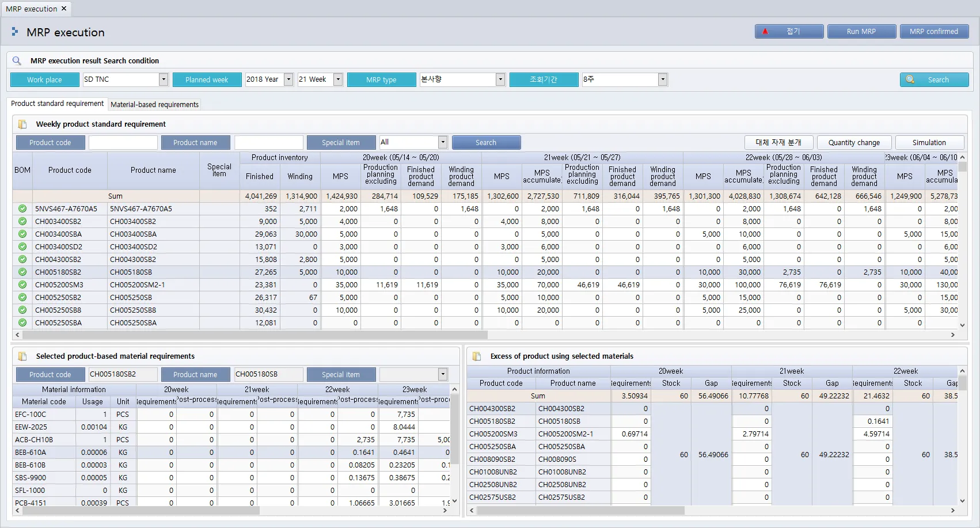Switch to Material-based requirements tab
980x528 pixels.
coord(154,104)
